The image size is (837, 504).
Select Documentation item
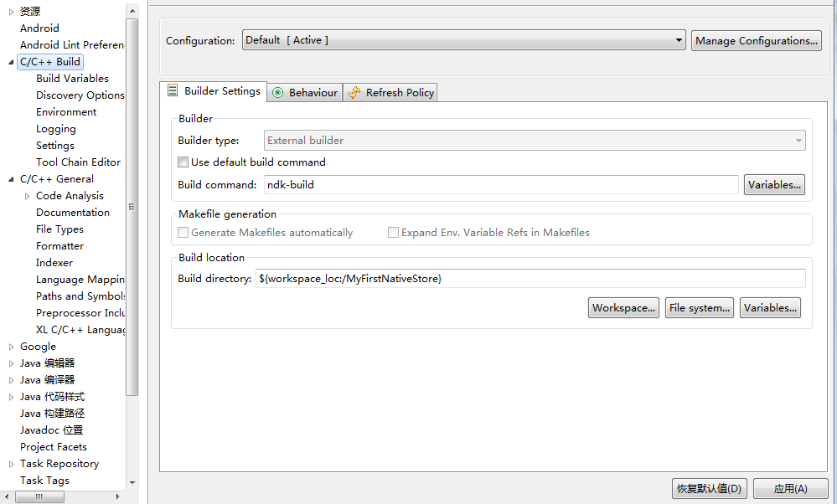click(73, 213)
